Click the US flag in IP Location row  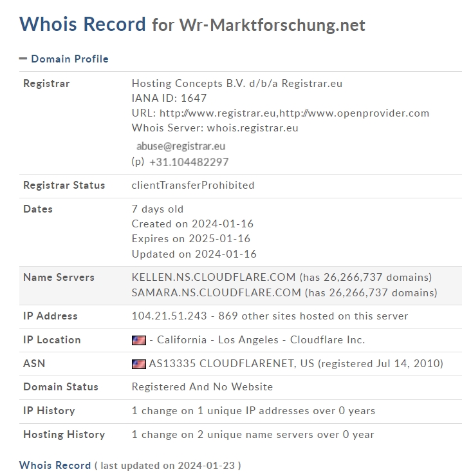point(138,340)
